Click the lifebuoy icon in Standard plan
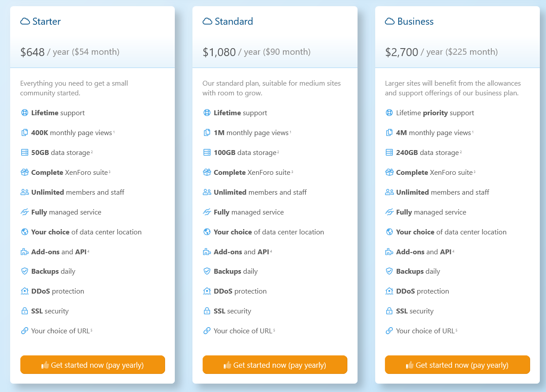 click(x=207, y=113)
